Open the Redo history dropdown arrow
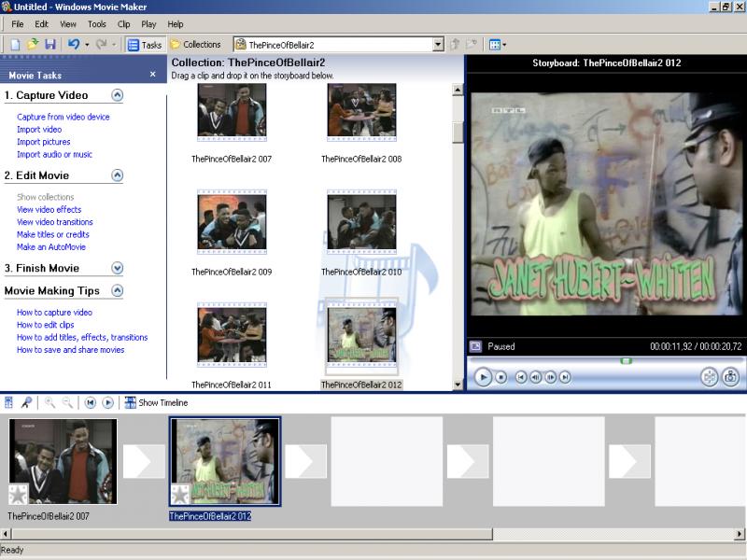The image size is (747, 560). 114,45
